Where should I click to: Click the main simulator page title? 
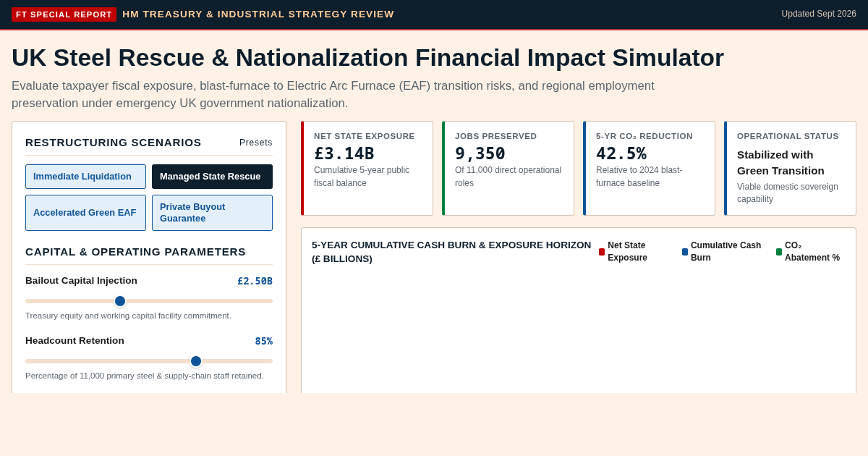367,57
